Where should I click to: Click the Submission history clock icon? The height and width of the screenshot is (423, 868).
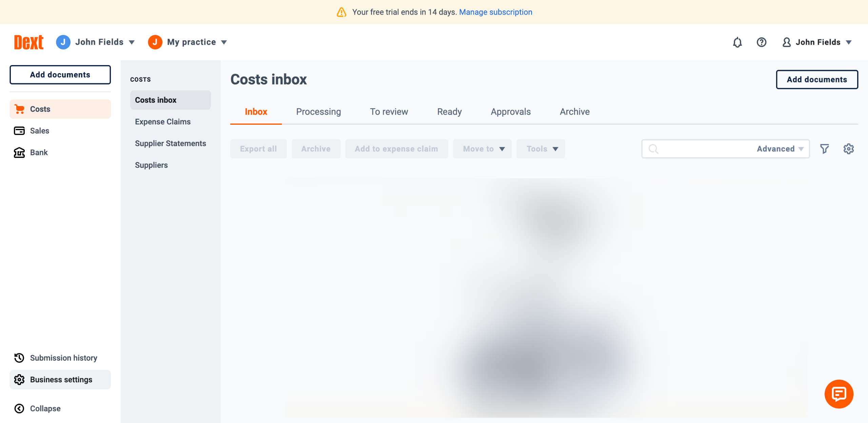19,358
